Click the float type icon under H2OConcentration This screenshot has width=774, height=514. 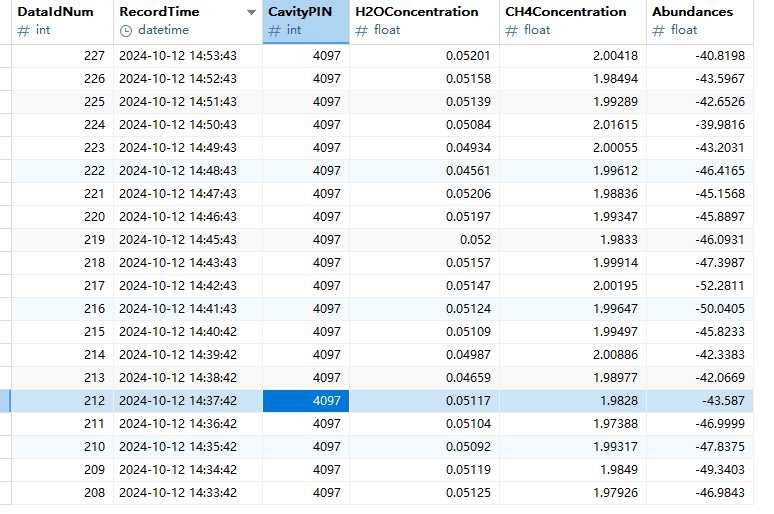pos(361,31)
